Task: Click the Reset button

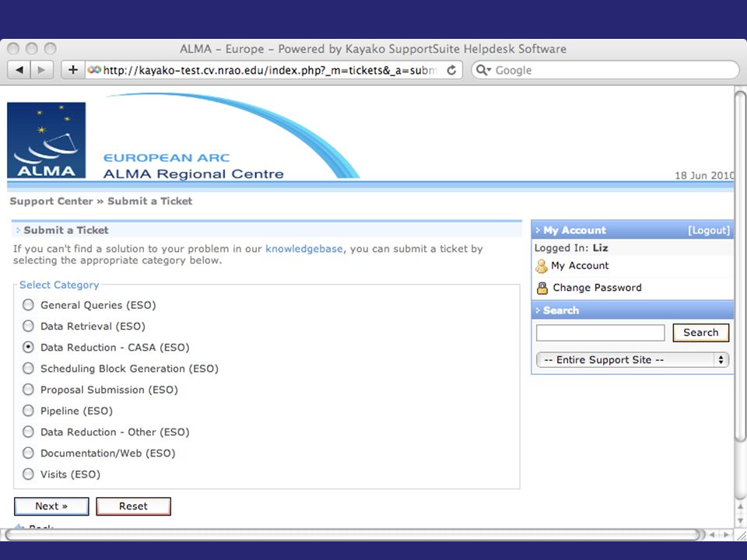Action: click(133, 506)
